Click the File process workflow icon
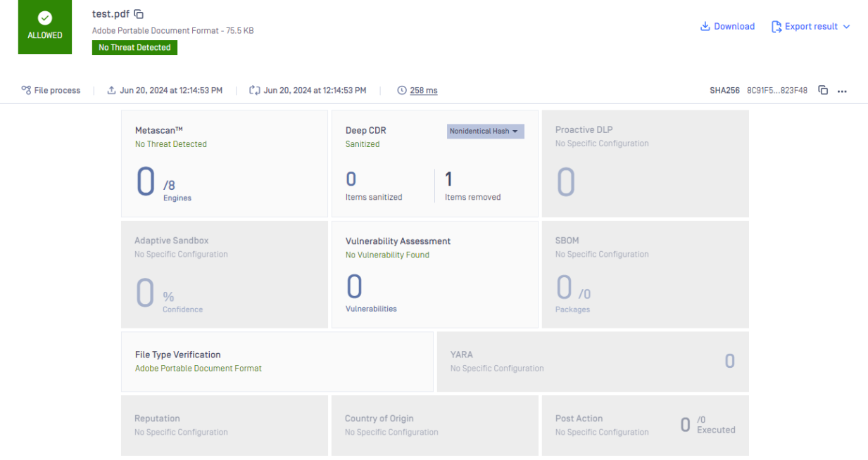 coord(26,90)
